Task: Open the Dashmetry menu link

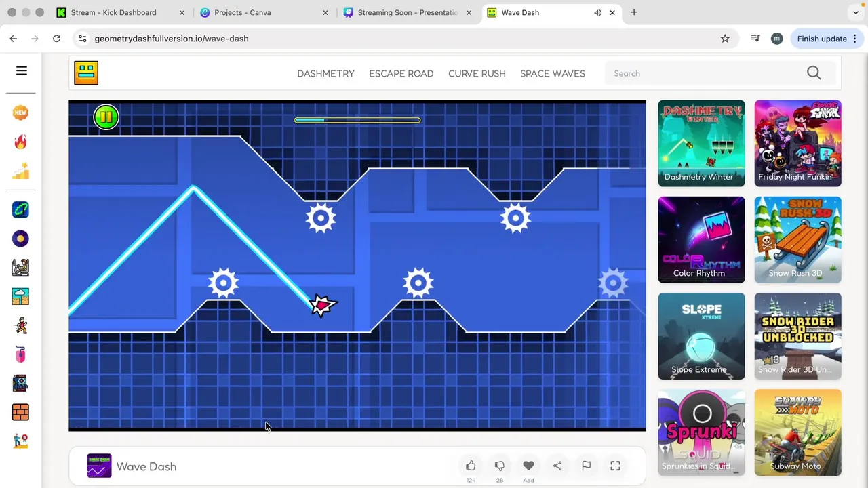Action: (x=325, y=73)
